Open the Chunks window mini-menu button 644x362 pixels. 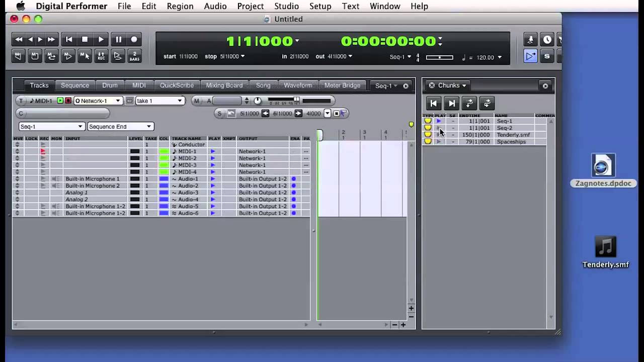(545, 86)
